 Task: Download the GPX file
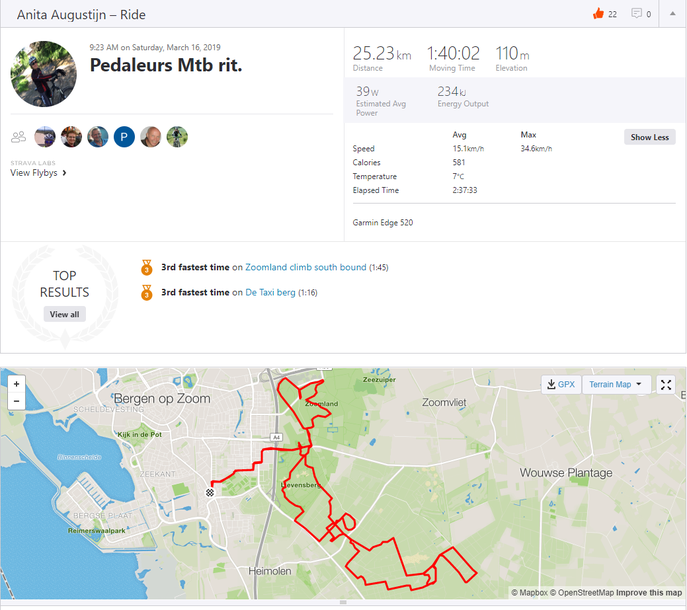(561, 385)
